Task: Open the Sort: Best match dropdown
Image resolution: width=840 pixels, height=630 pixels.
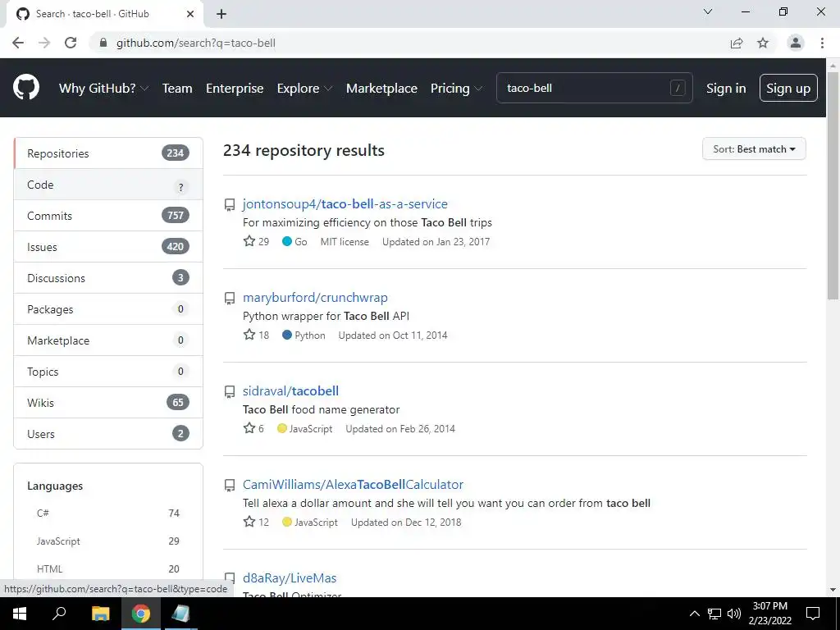Action: [754, 149]
